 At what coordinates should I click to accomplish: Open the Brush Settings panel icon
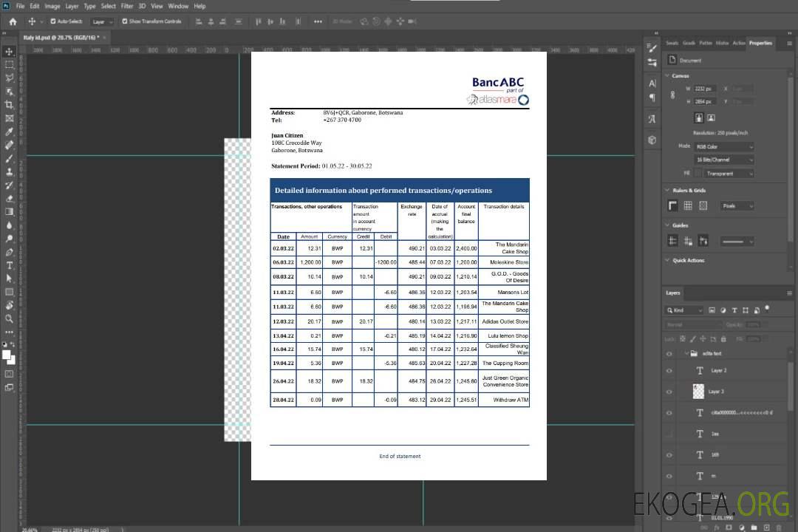(x=652, y=48)
